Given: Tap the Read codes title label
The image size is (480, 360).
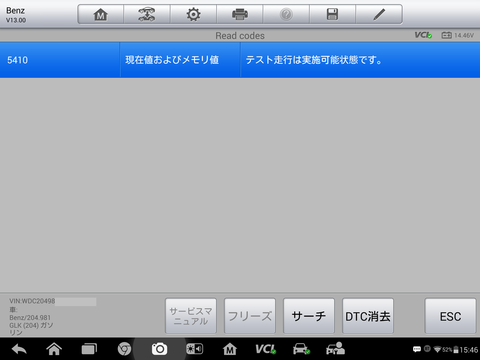Looking at the screenshot, I should (x=240, y=35).
